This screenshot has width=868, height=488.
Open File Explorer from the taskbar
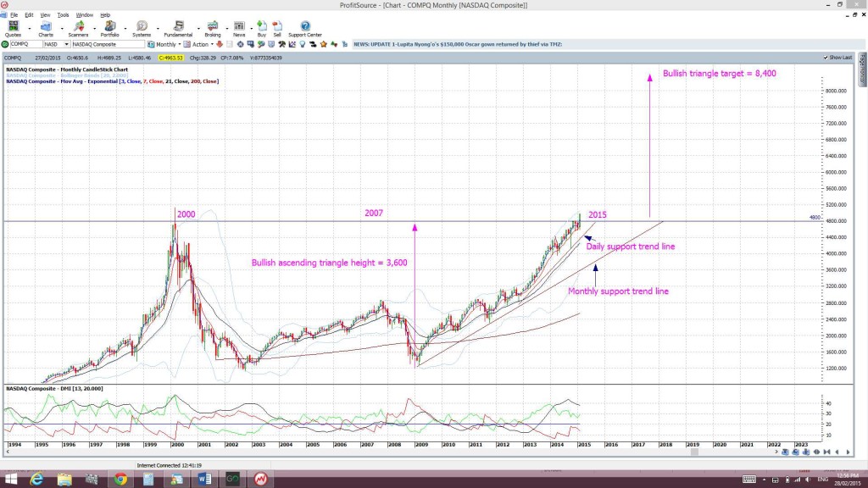[64, 480]
